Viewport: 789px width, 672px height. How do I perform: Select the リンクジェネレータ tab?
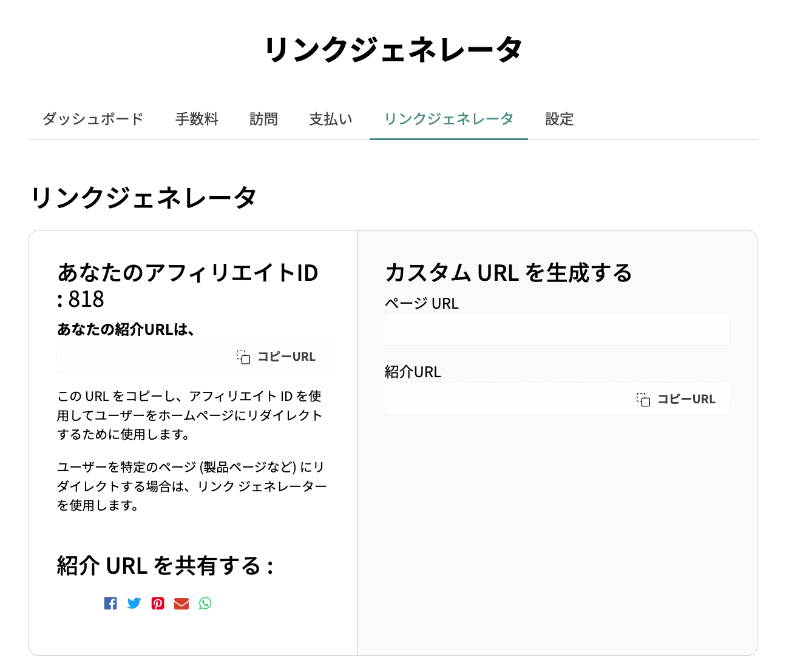point(449,119)
